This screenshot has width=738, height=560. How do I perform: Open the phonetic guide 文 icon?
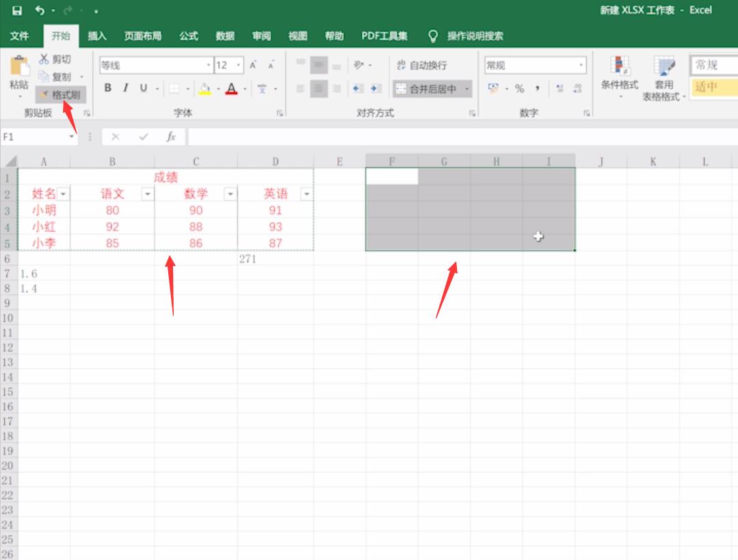(262, 88)
